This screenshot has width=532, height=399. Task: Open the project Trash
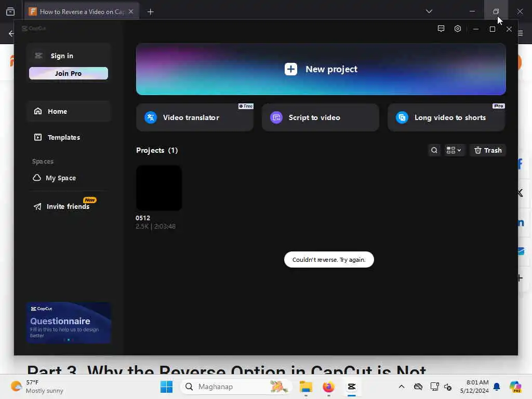tap(487, 150)
